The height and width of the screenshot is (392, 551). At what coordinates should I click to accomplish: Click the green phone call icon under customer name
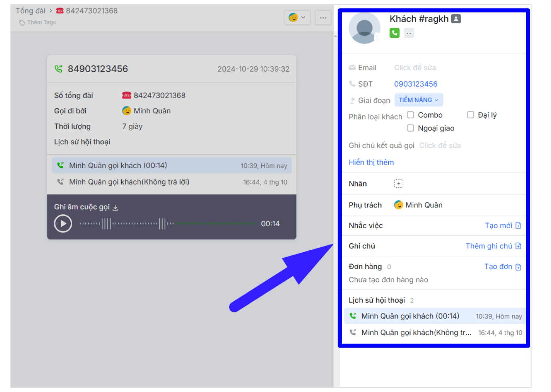pyautogui.click(x=394, y=33)
